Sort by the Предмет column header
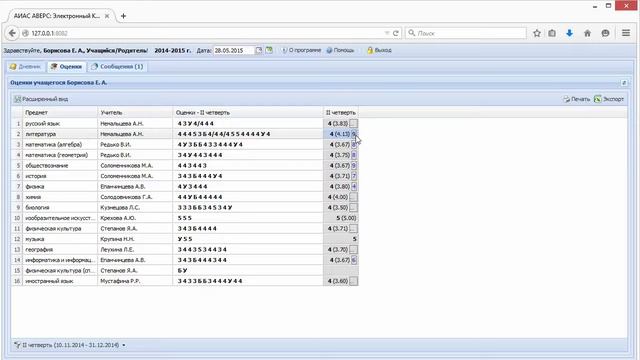The image size is (640, 360). click(x=60, y=113)
